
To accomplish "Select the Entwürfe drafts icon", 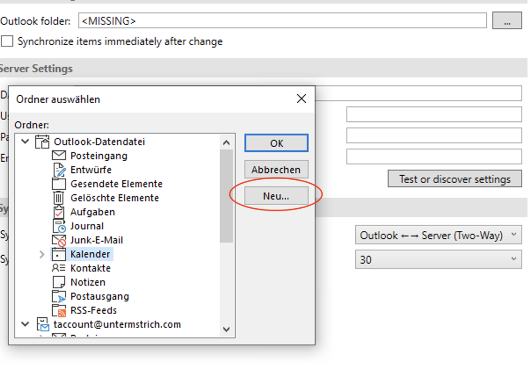I will [x=59, y=170].
